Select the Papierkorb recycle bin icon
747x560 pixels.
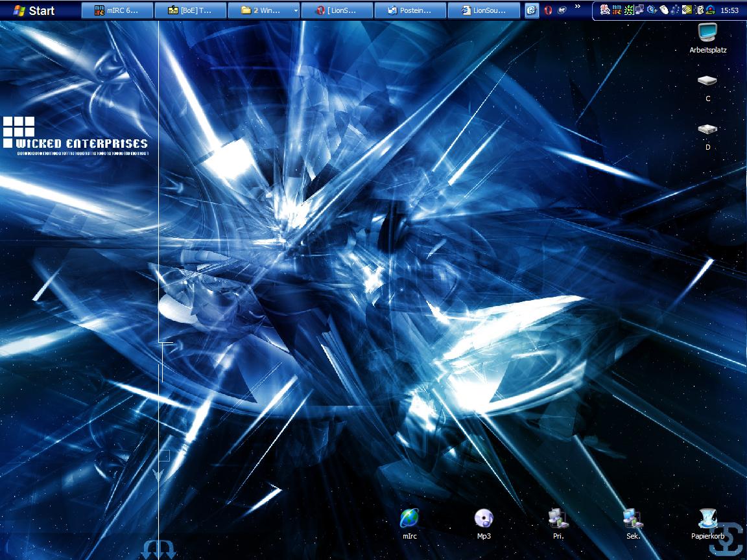coord(707,519)
